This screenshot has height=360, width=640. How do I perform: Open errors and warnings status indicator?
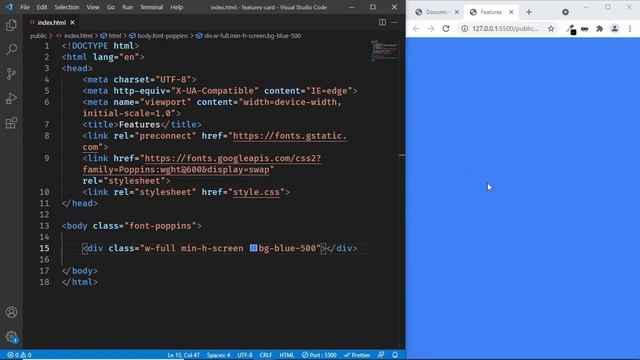(x=19, y=355)
